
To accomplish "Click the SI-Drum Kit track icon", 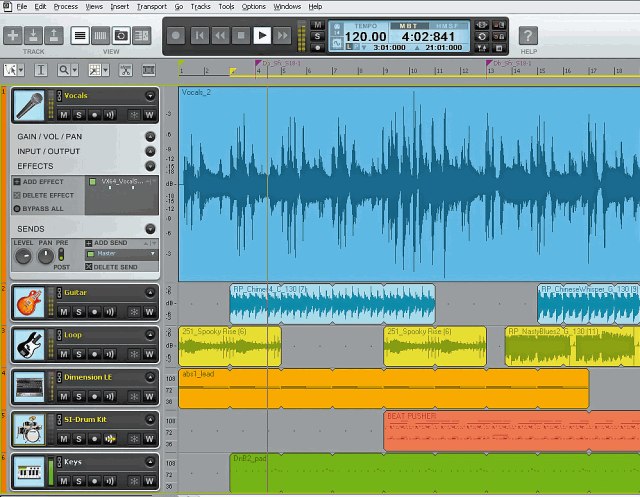I will coord(29,429).
